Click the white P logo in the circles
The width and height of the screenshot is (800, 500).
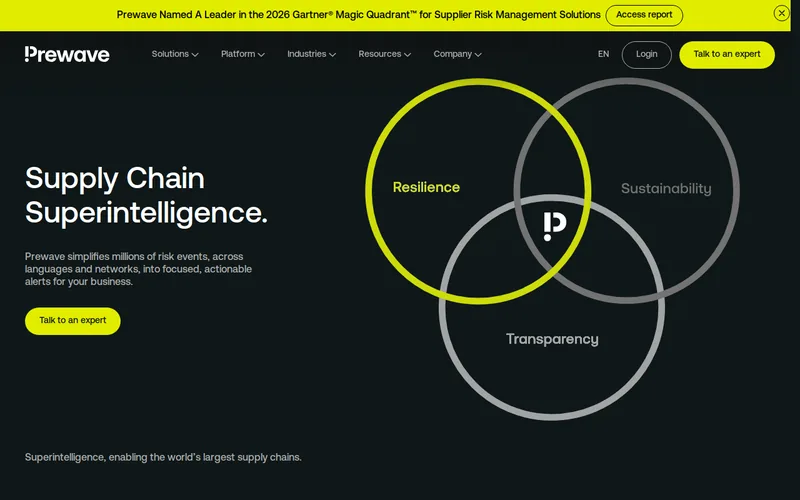tap(555, 226)
